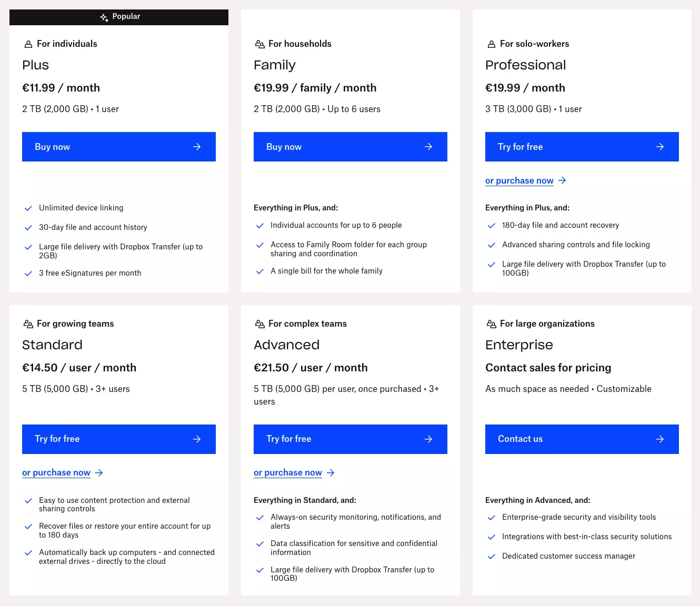
Task: Try the Standard plan for free
Action: tap(119, 439)
